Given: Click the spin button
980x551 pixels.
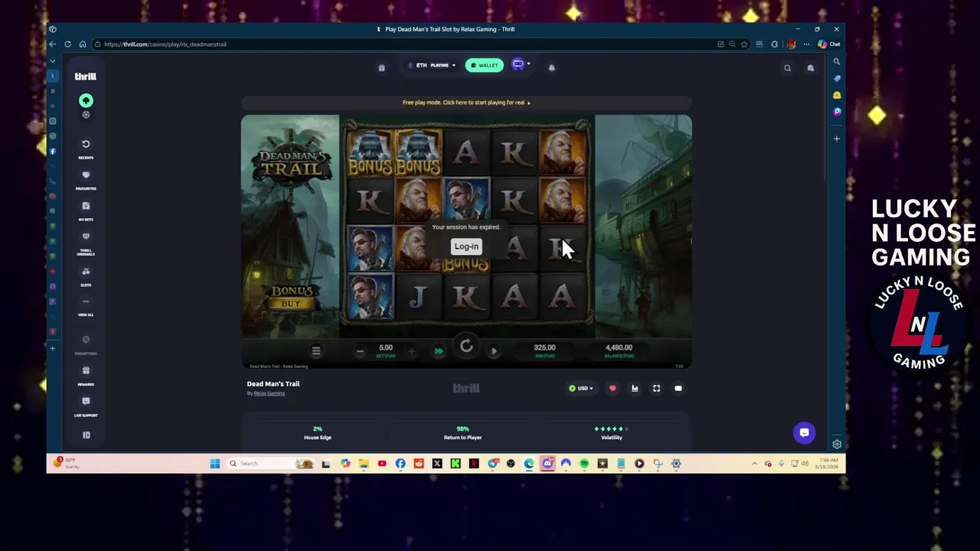Looking at the screenshot, I should 466,347.
